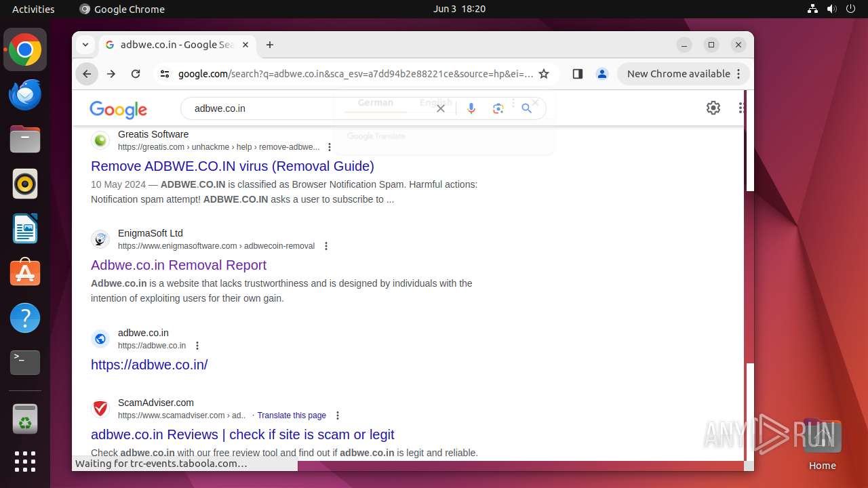Open Adbwe.co.in Removal Report link

(x=178, y=265)
